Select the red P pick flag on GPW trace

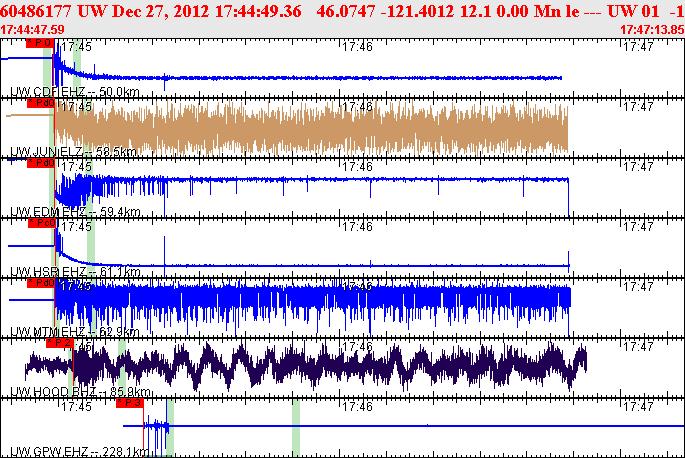129,403
